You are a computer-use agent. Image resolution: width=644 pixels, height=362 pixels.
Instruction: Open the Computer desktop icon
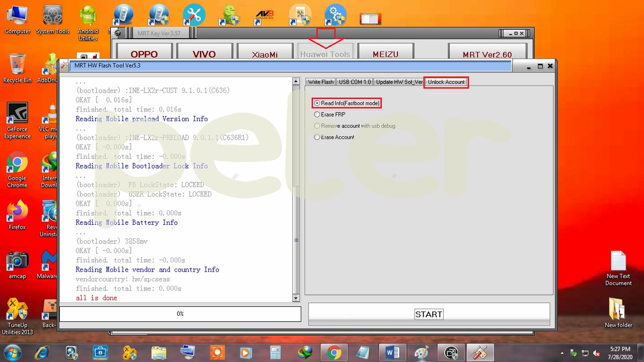point(17,20)
